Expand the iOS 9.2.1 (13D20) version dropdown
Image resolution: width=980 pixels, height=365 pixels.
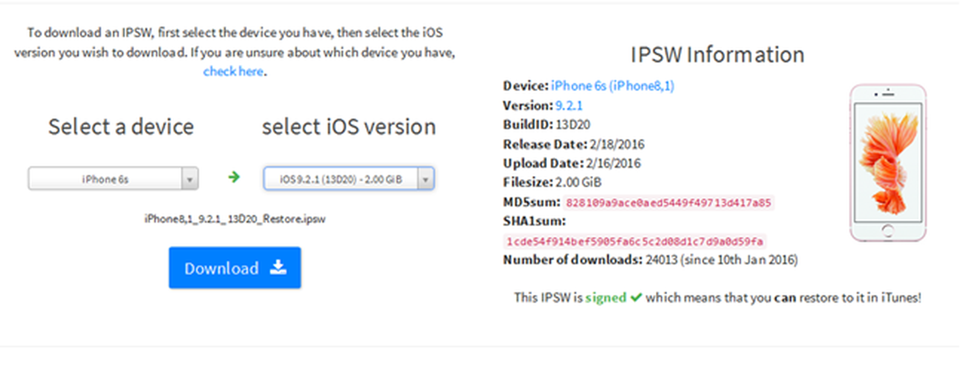tap(349, 179)
